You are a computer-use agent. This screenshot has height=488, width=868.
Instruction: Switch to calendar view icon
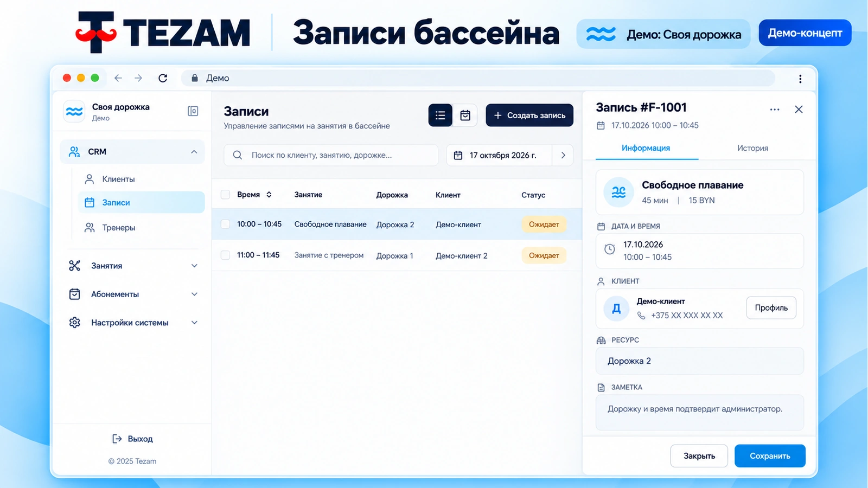[x=465, y=115]
